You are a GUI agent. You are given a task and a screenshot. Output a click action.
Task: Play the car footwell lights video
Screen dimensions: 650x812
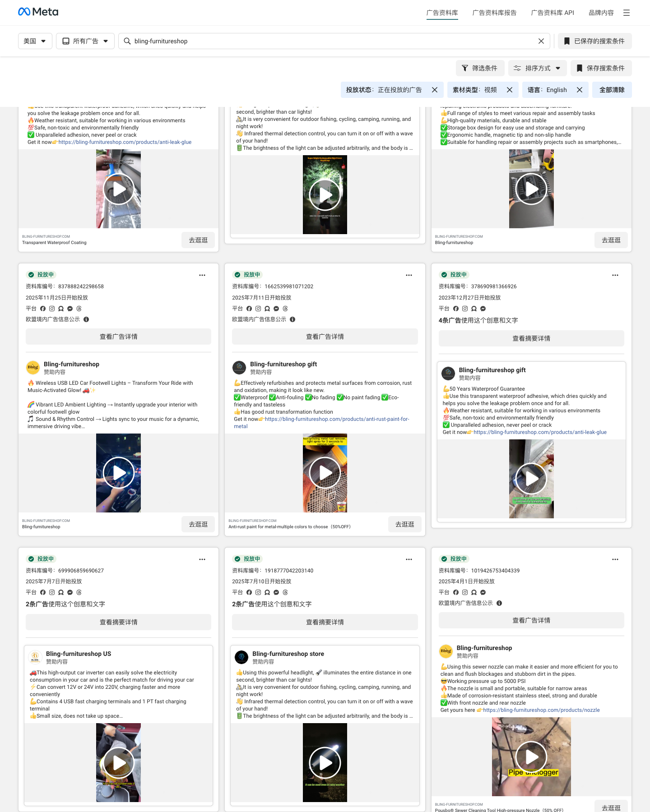[x=119, y=473]
